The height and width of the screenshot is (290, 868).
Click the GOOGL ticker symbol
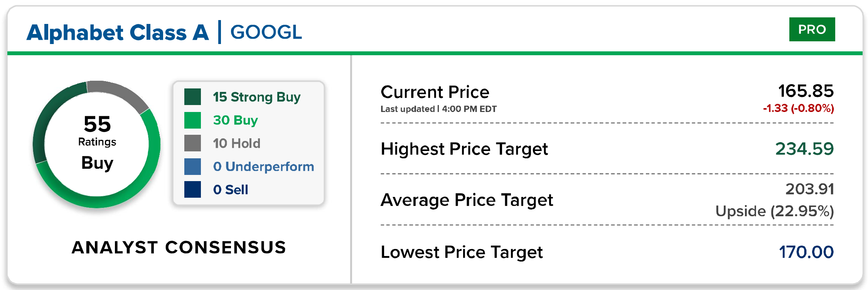click(266, 32)
